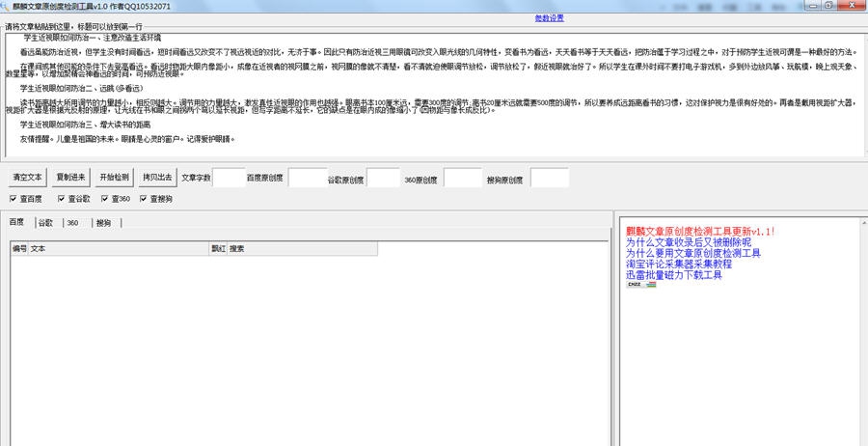Click inside the pasted article text area
Viewport: 868px width, 446px height.
pyautogui.click(x=435, y=95)
